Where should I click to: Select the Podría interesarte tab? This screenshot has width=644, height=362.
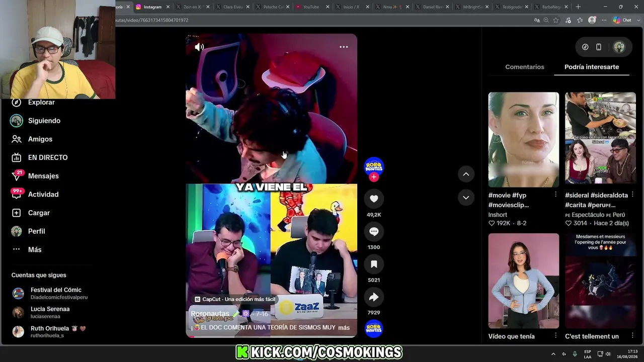click(592, 67)
